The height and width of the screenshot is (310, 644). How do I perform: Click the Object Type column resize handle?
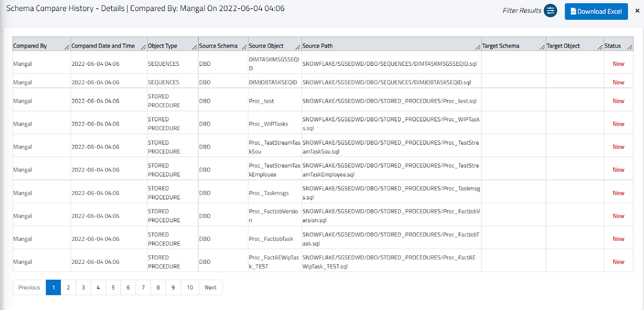pos(195,47)
